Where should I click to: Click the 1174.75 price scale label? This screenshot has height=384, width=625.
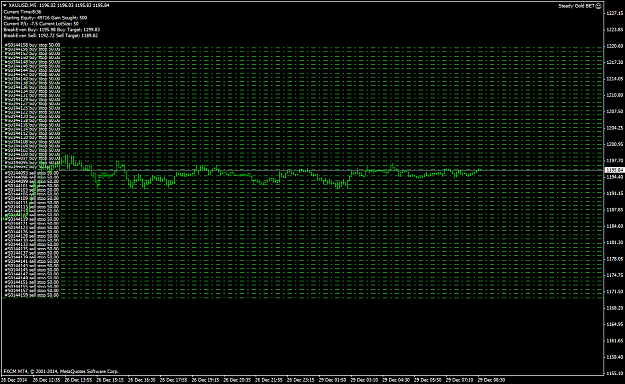pos(615,275)
